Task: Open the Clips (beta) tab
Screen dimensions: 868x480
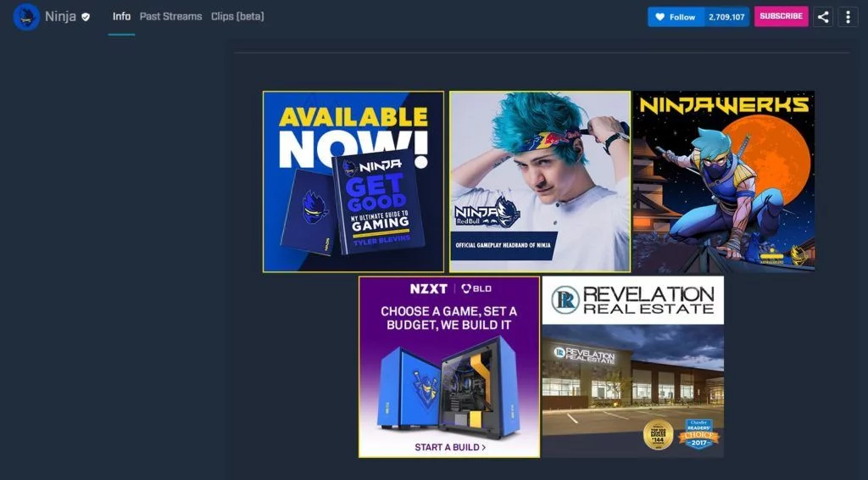Action: pos(237,17)
